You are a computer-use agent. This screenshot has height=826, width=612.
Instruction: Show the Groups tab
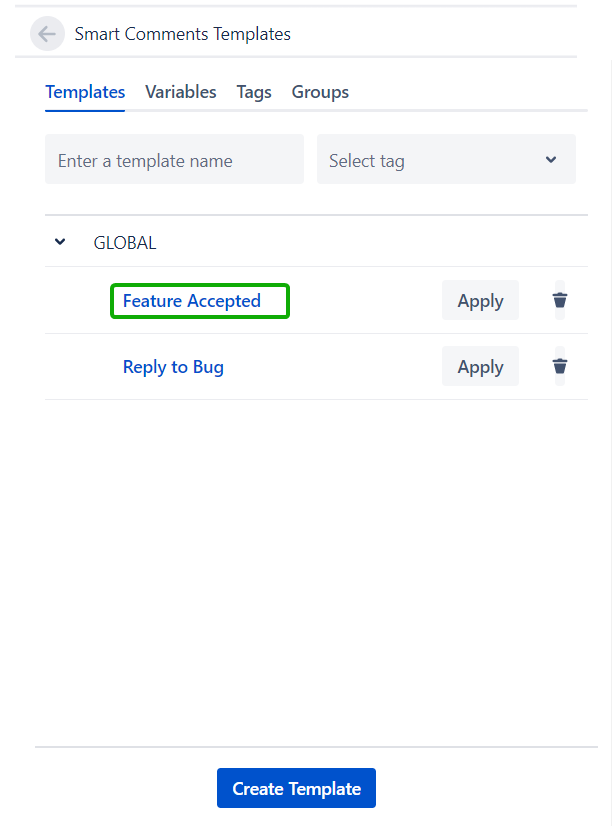coord(320,92)
